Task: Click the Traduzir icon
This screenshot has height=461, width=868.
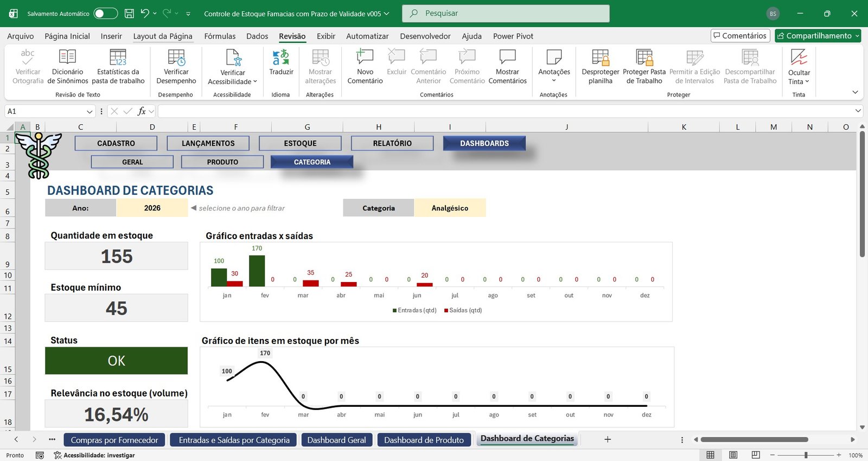Action: click(281, 56)
